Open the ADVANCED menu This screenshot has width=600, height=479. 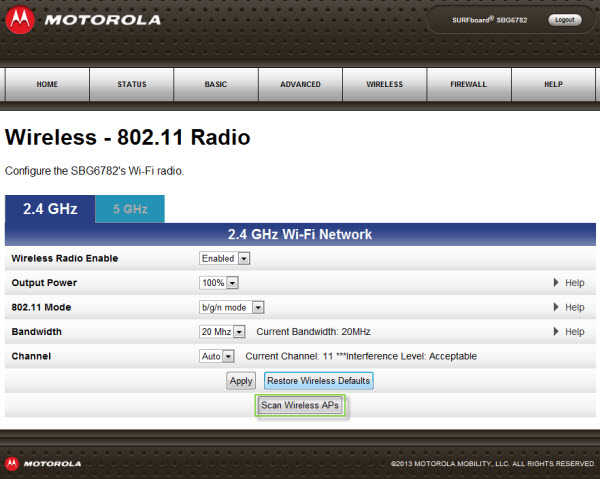300,85
